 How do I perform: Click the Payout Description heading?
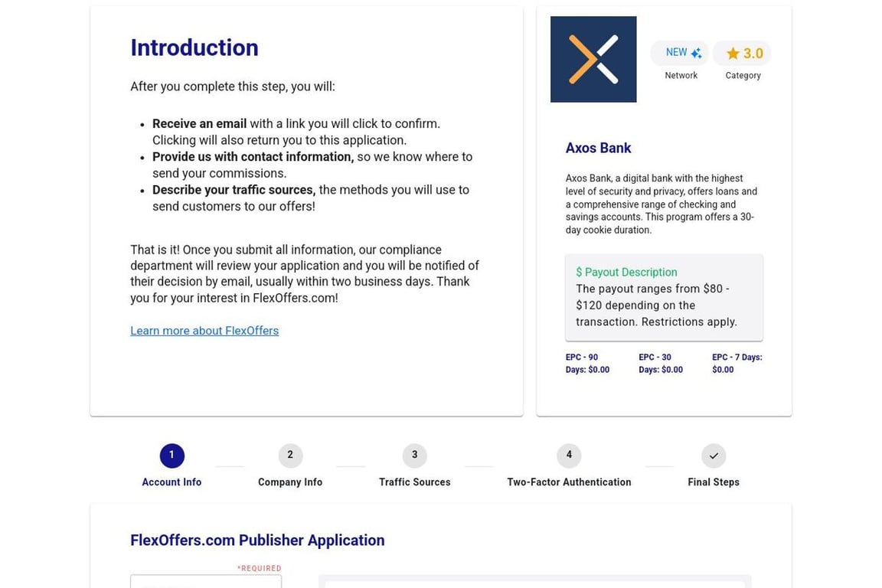coord(626,273)
